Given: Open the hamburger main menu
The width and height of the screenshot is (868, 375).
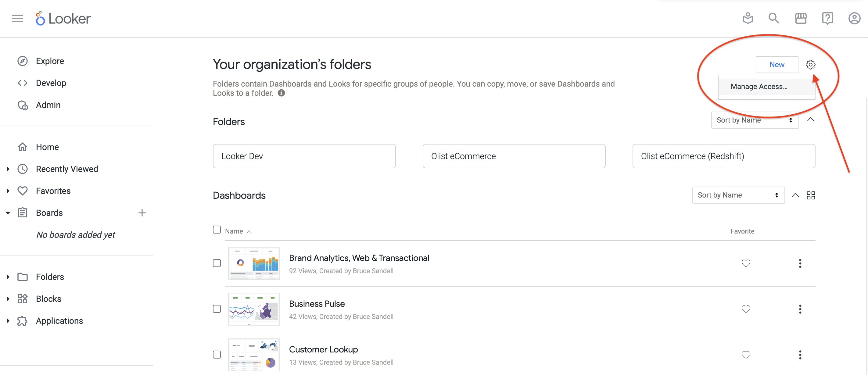Looking at the screenshot, I should tap(17, 18).
